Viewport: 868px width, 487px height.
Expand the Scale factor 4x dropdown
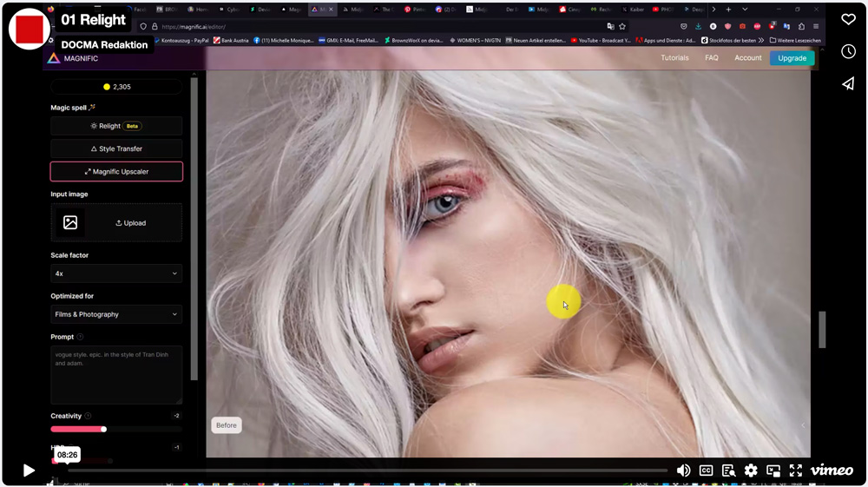coord(116,273)
